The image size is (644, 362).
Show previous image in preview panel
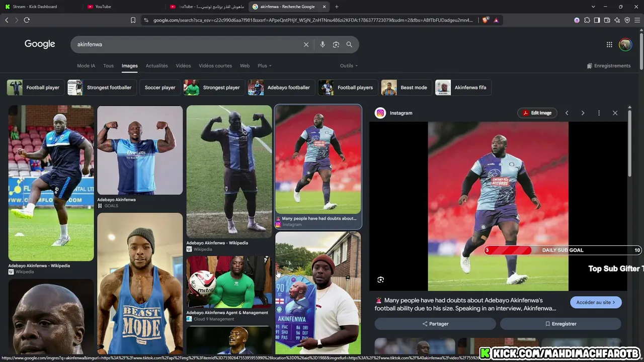[567, 113]
